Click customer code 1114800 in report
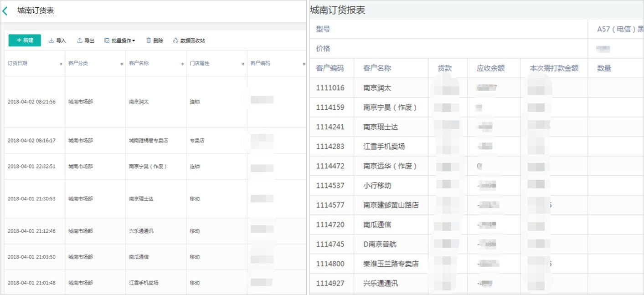 pos(330,264)
